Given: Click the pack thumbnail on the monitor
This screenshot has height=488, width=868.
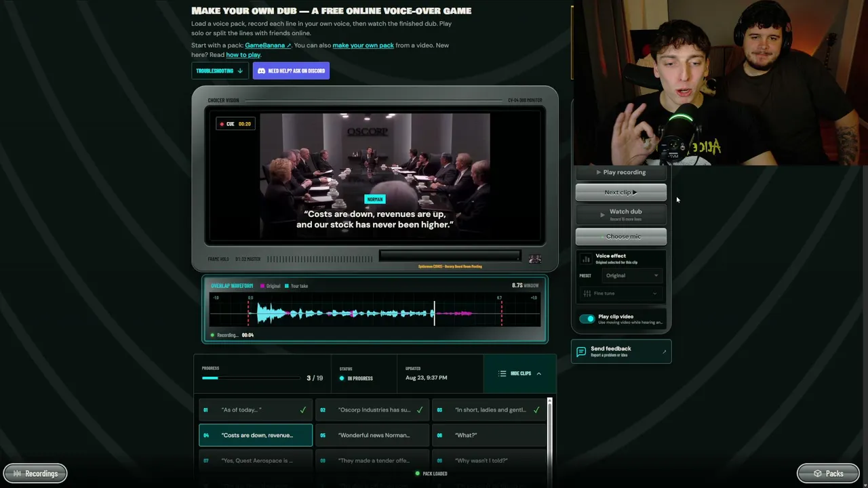Looking at the screenshot, I should click(535, 259).
